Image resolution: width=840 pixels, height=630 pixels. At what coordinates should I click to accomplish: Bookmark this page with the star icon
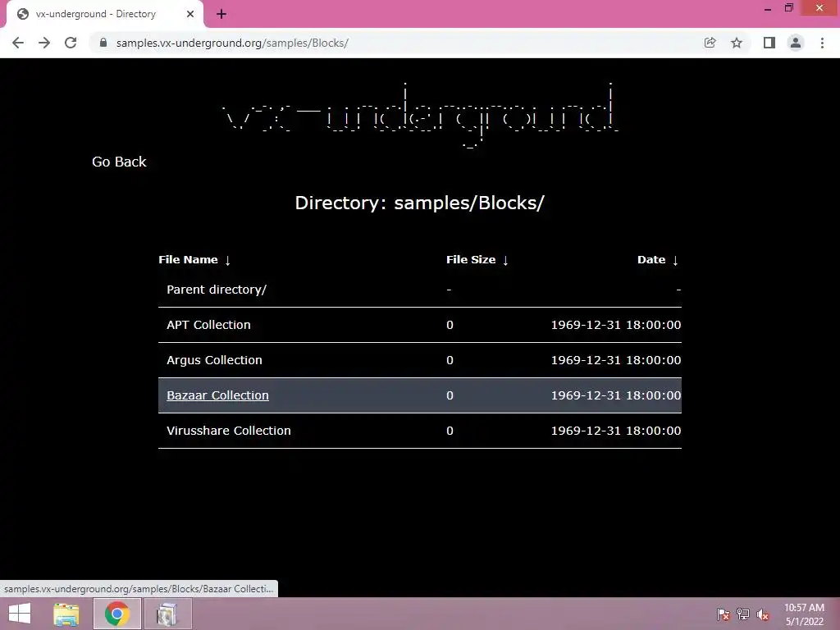pos(737,43)
